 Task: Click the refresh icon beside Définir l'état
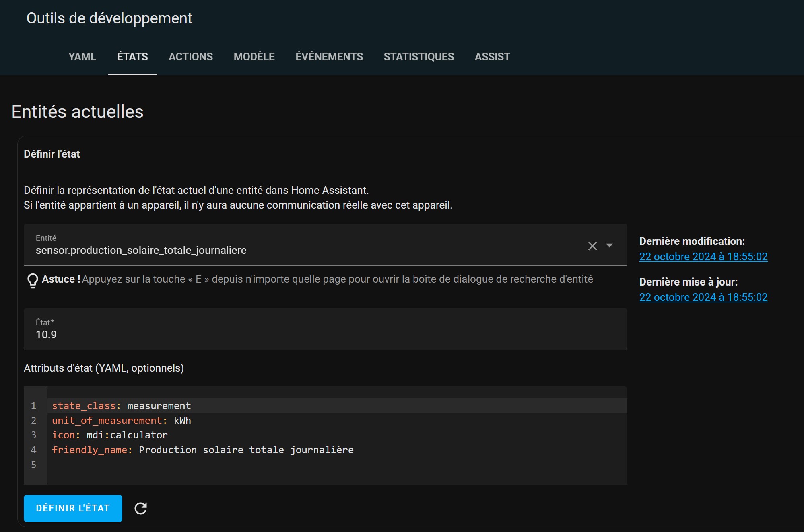pos(140,508)
